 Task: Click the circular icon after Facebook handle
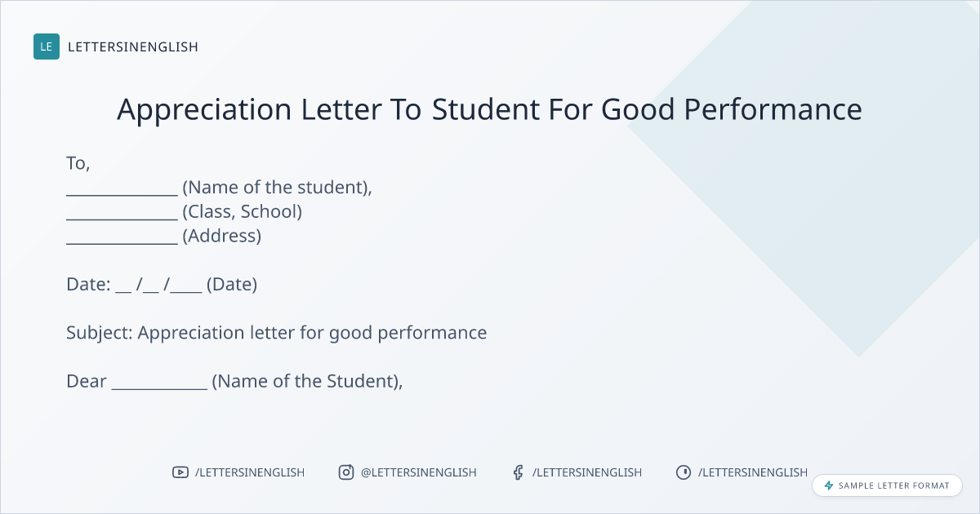pyautogui.click(x=684, y=472)
